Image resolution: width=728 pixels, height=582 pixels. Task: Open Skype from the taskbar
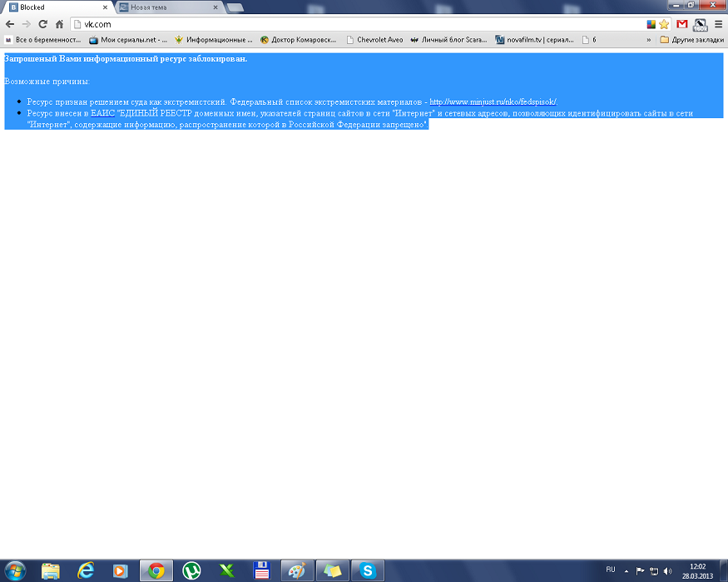coord(368,570)
